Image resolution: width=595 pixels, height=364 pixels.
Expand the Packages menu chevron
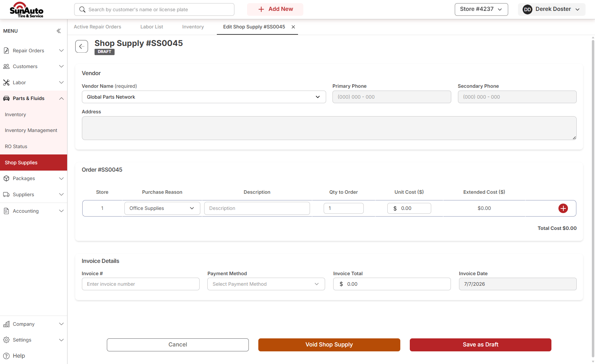[62, 178]
